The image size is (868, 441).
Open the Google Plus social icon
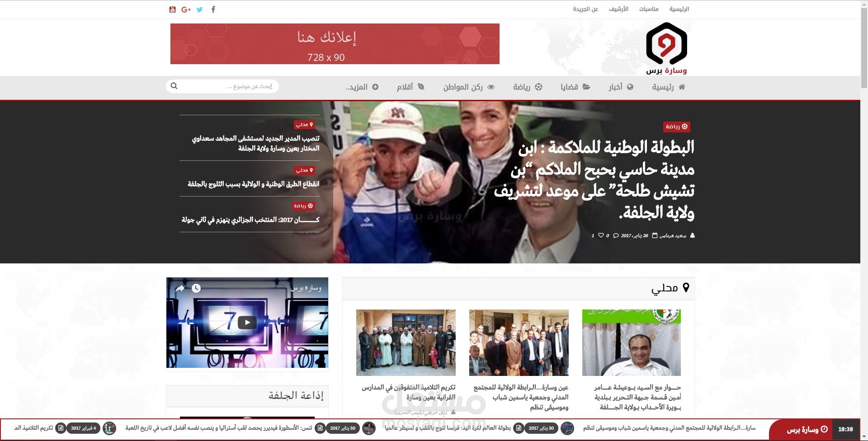186,9
